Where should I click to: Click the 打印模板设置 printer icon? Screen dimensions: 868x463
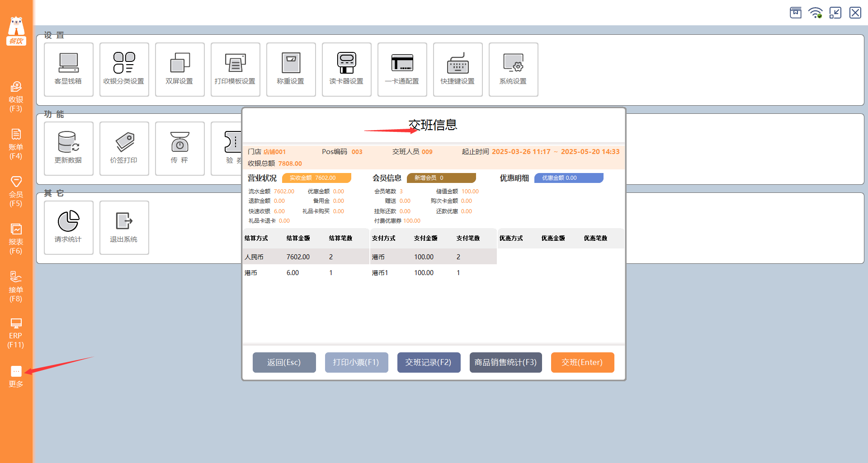point(235,64)
